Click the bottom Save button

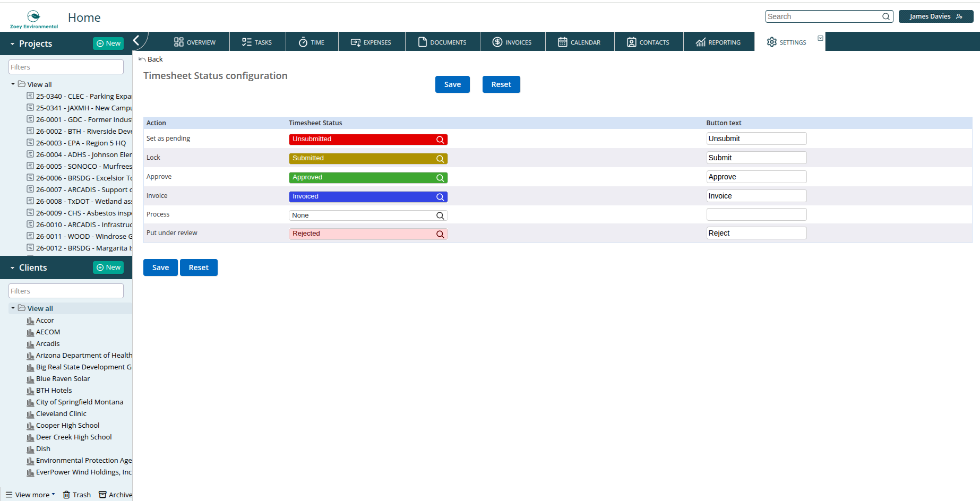coord(160,267)
